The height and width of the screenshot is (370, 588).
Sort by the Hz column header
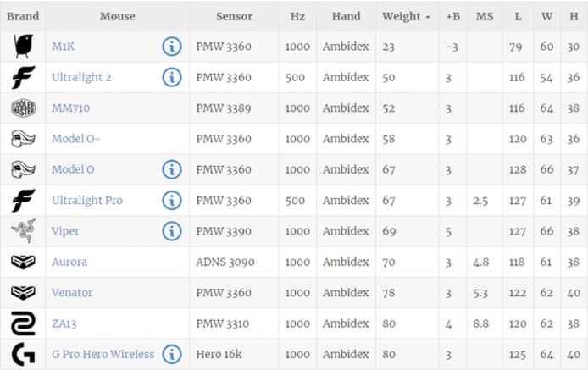pos(297,16)
